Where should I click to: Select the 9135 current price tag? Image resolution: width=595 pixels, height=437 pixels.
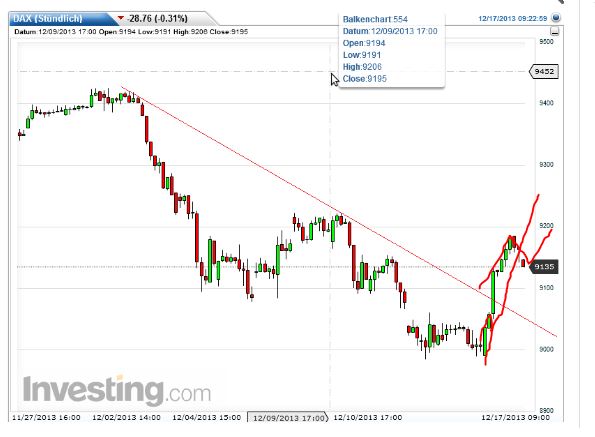pyautogui.click(x=543, y=267)
